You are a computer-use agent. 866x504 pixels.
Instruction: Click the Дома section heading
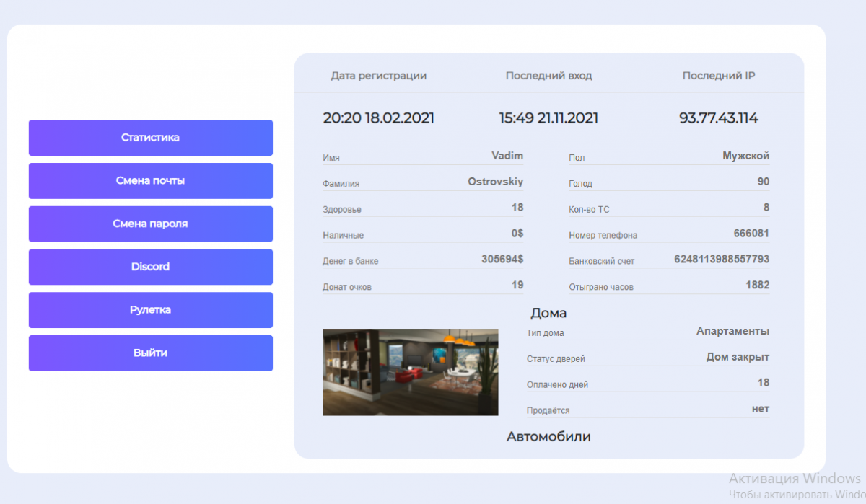pos(548,313)
